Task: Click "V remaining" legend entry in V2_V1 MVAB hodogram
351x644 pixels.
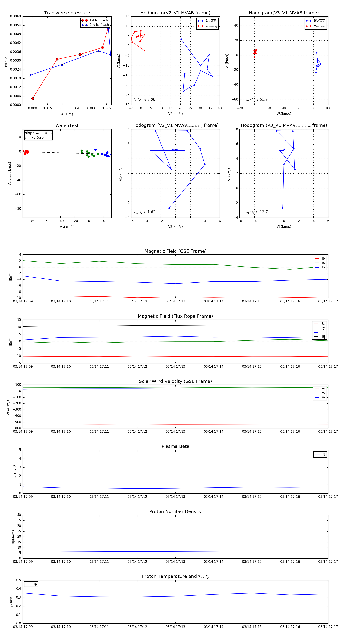Action: tap(207, 26)
